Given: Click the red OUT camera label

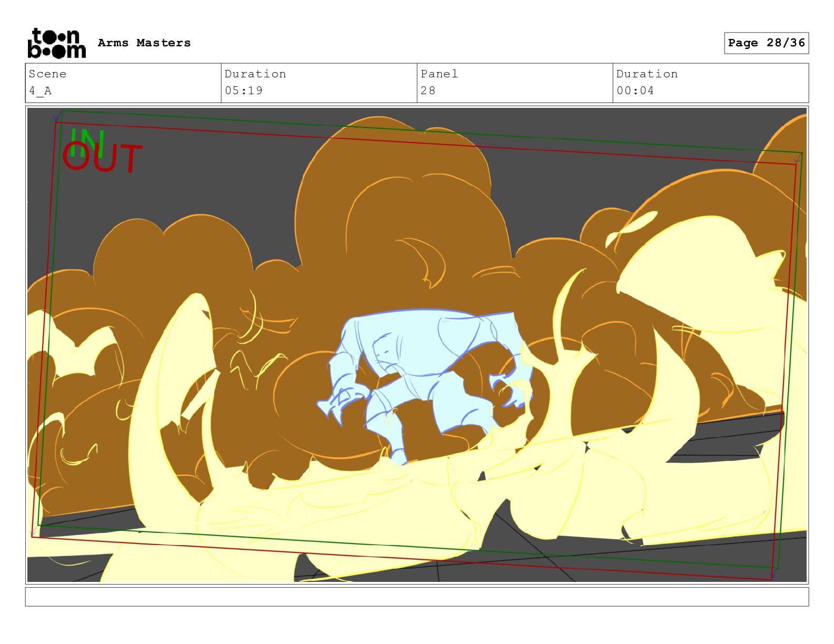Looking at the screenshot, I should point(103,159).
